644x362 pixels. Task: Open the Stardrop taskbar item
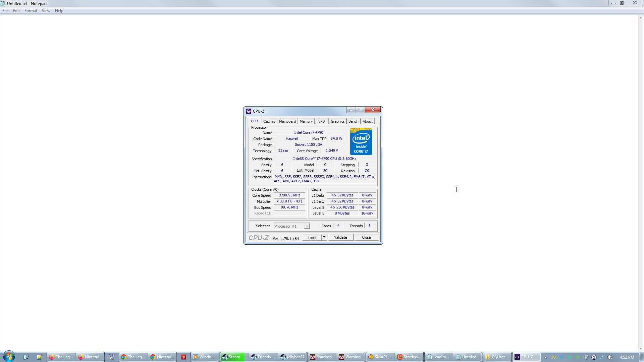[x=321, y=357]
